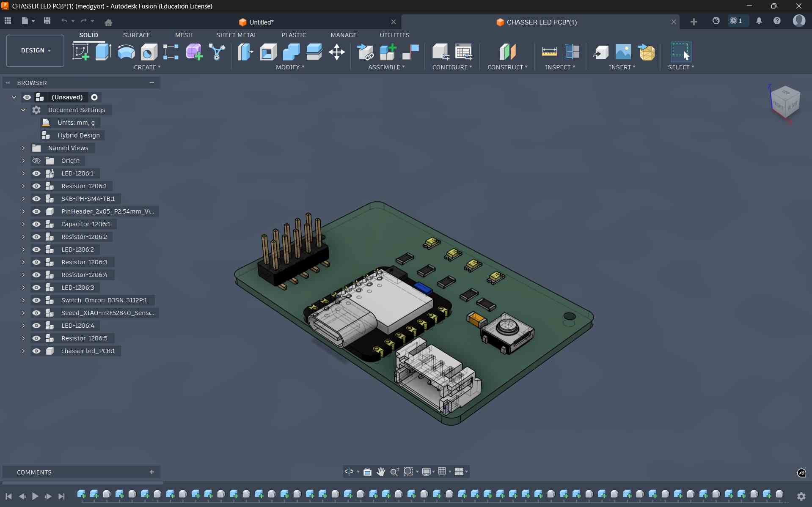
Task: Go to the Home tab icon
Action: pos(108,22)
